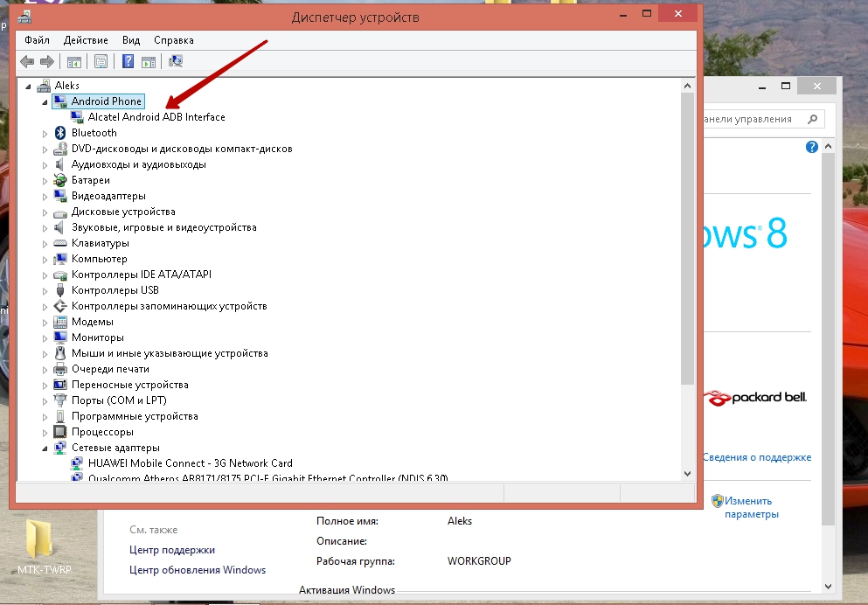The height and width of the screenshot is (605, 868).
Task: Click the Forward arrow in the toolbar
Action: click(47, 61)
